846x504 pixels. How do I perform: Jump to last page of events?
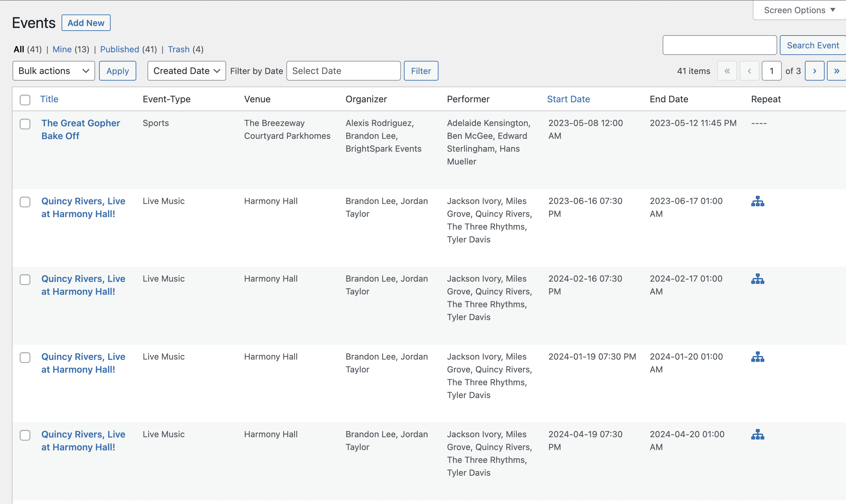click(836, 71)
